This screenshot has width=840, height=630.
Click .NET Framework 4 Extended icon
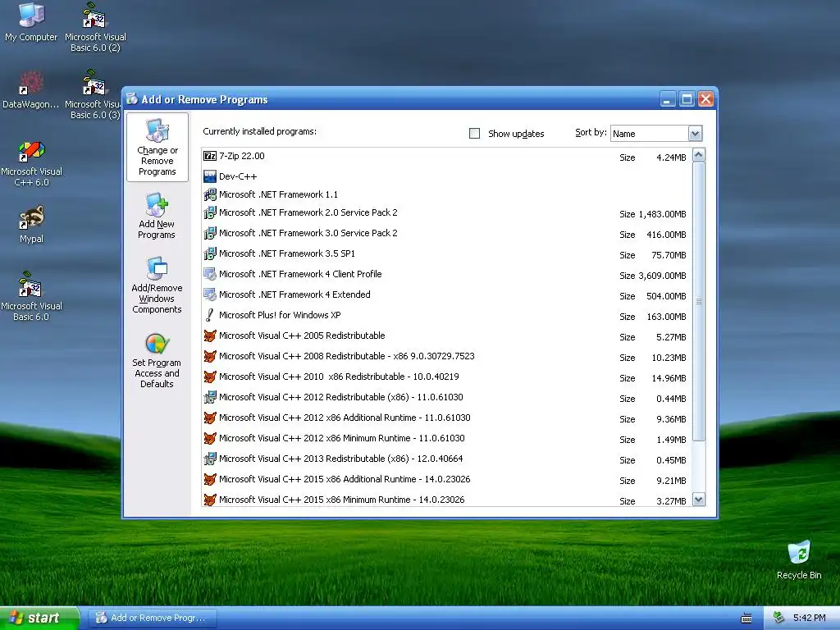click(210, 294)
